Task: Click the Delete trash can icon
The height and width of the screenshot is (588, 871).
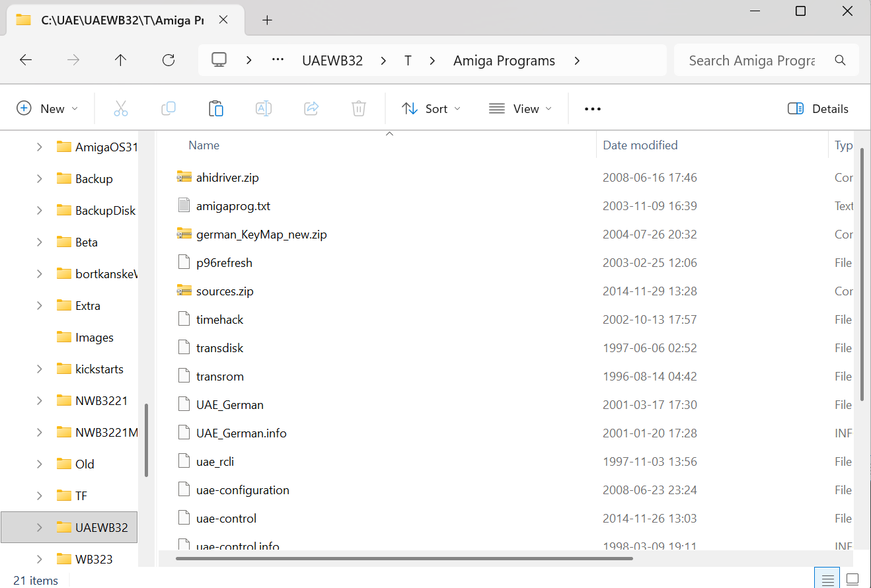Action: pos(358,108)
